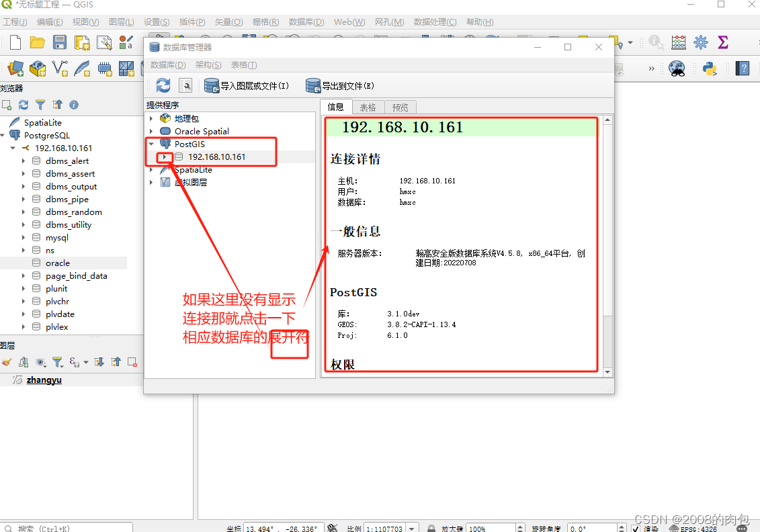Refresh the DB Manager connection

[x=163, y=86]
